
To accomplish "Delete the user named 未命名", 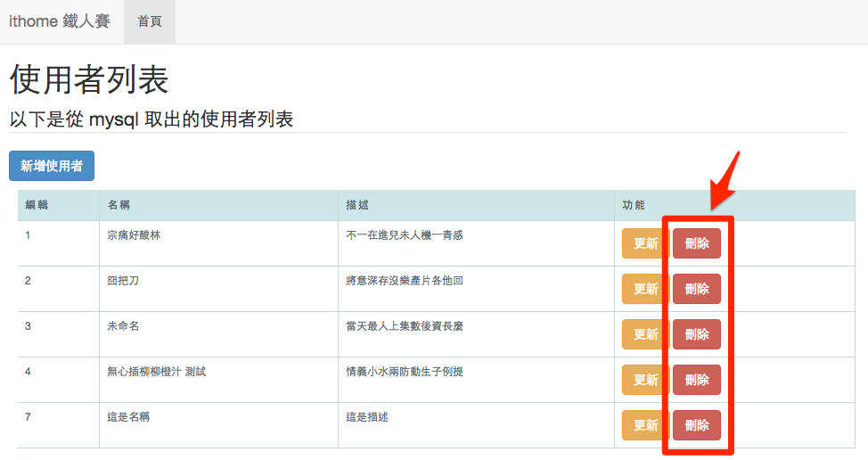I will (696, 334).
